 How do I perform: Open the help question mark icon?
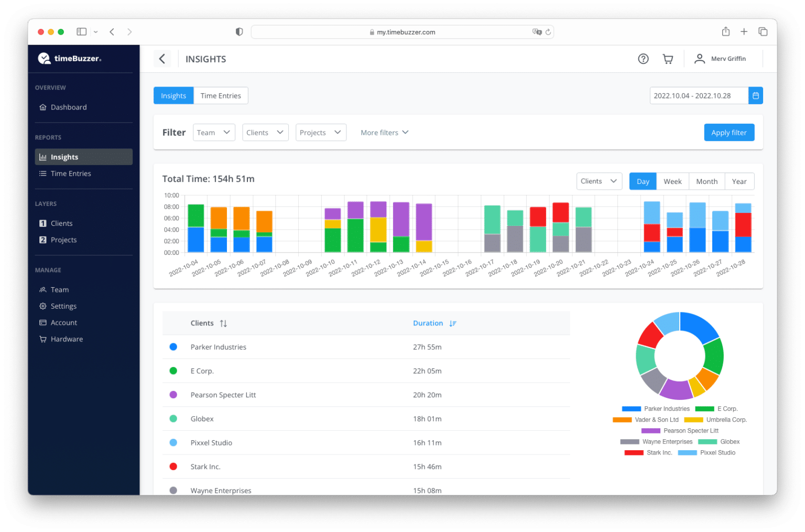point(643,59)
